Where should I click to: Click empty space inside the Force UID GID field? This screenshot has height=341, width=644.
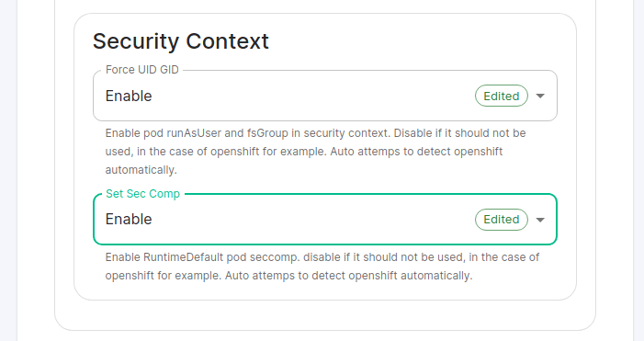312,96
